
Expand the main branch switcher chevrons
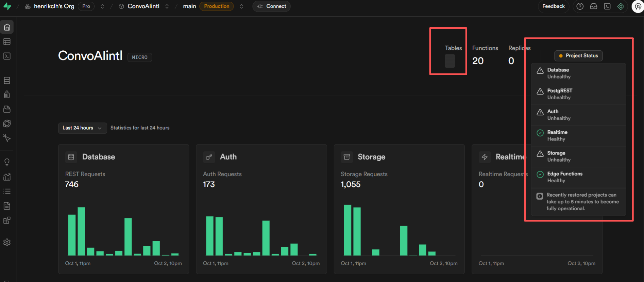(241, 6)
